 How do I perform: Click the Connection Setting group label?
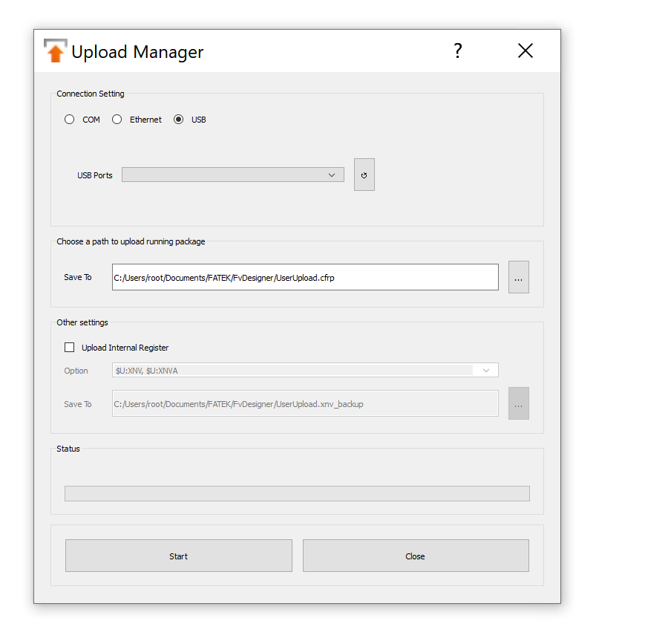coord(91,94)
